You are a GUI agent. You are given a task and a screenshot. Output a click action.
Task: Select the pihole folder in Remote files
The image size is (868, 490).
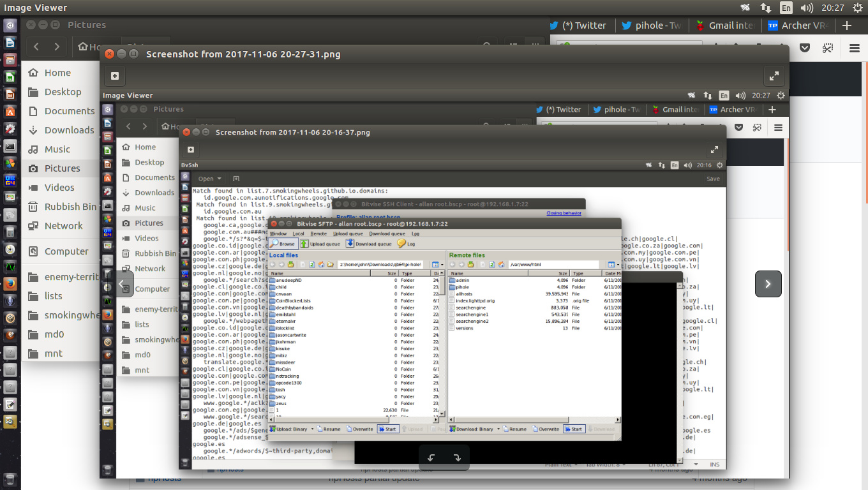[x=461, y=287]
